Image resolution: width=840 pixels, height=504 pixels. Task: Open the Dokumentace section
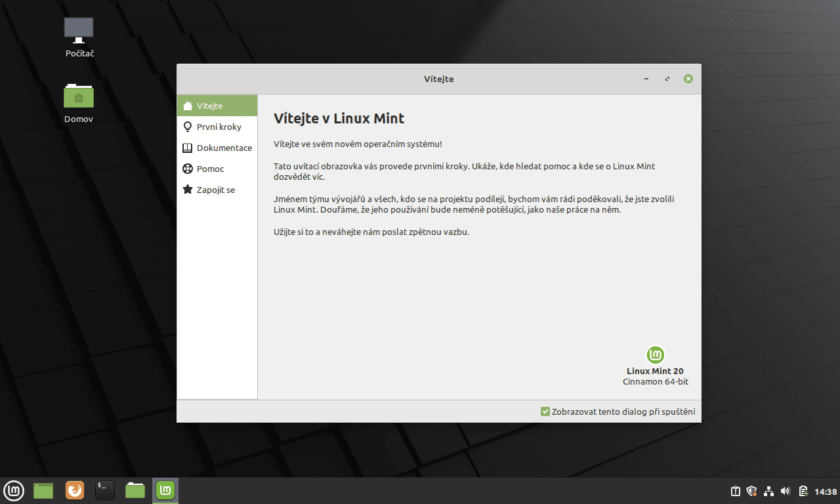(x=223, y=147)
